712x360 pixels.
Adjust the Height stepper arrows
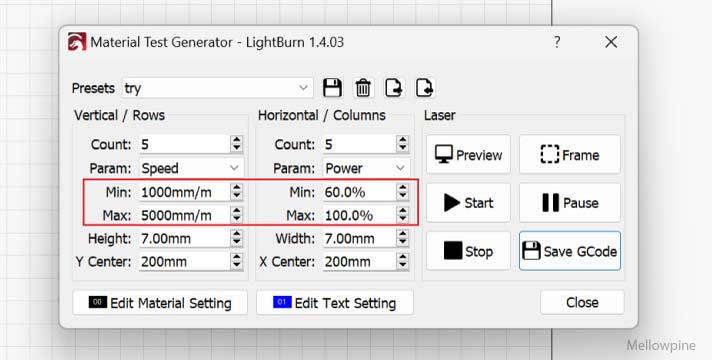[x=237, y=238]
